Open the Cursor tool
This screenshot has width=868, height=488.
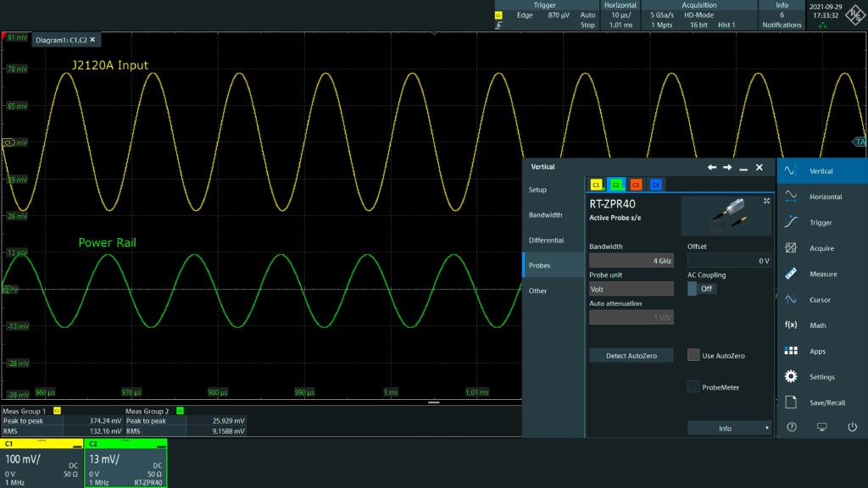pos(791,300)
